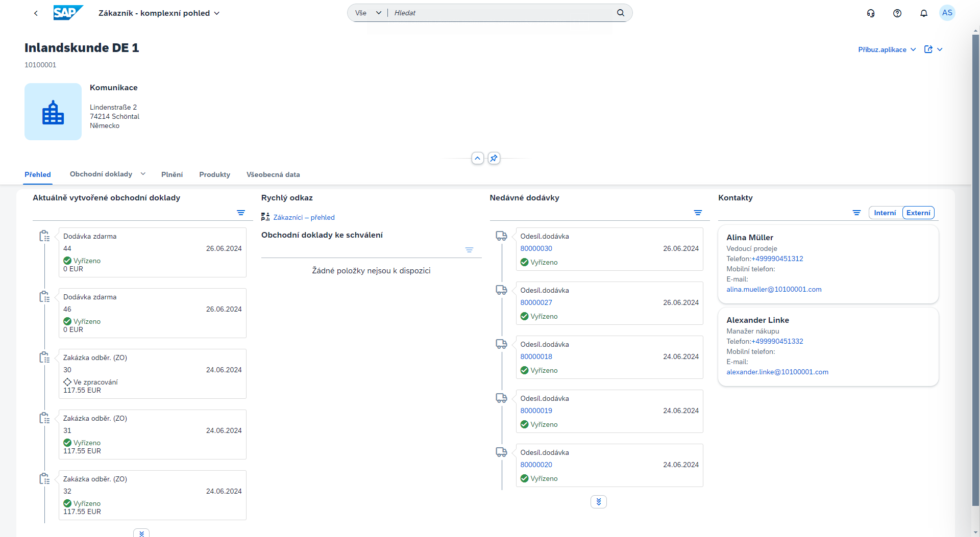Click in the Hledat search field
Image resolution: width=980 pixels, height=537 pixels.
click(x=500, y=13)
